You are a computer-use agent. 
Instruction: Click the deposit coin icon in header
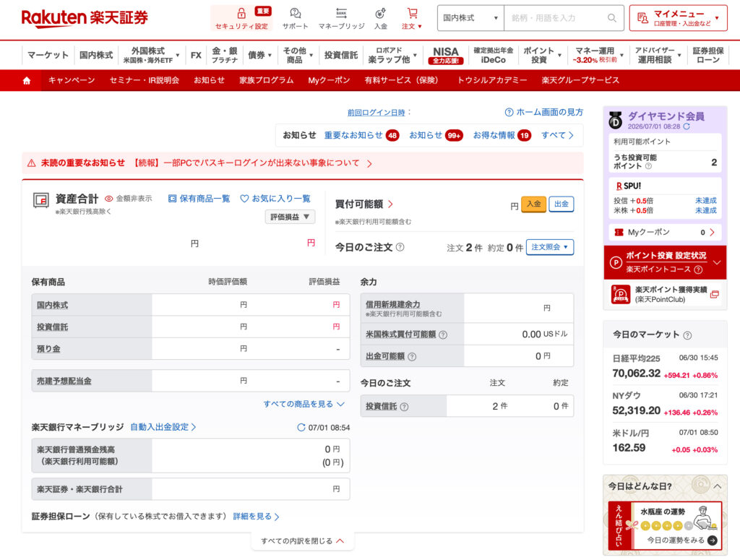(x=380, y=13)
